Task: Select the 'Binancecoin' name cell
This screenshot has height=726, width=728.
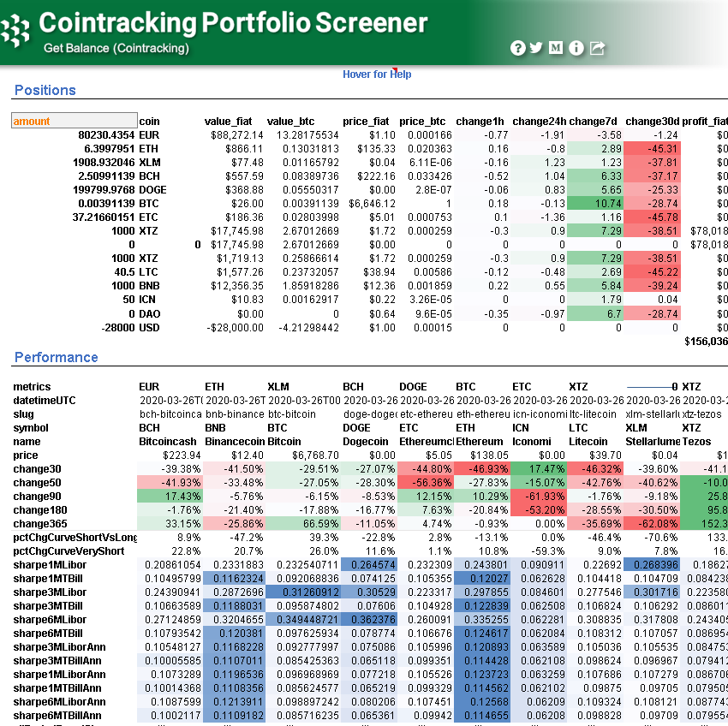Action: (x=235, y=442)
